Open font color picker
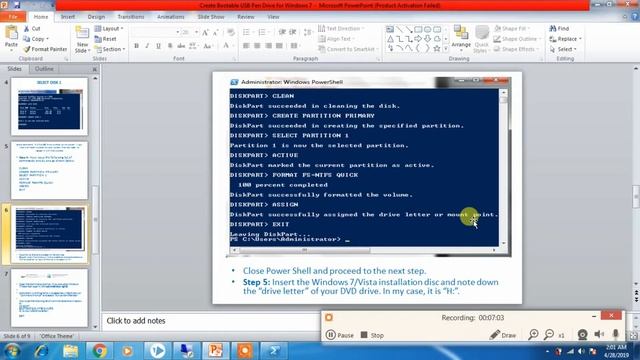640x360 pixels. (226, 46)
